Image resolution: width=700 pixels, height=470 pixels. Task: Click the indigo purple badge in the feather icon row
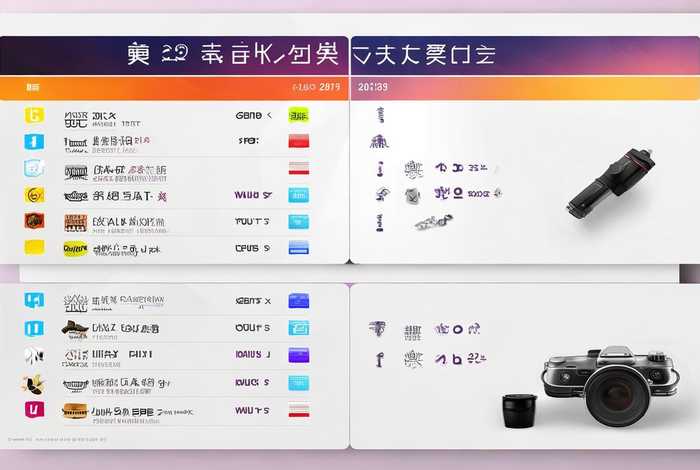point(299,356)
